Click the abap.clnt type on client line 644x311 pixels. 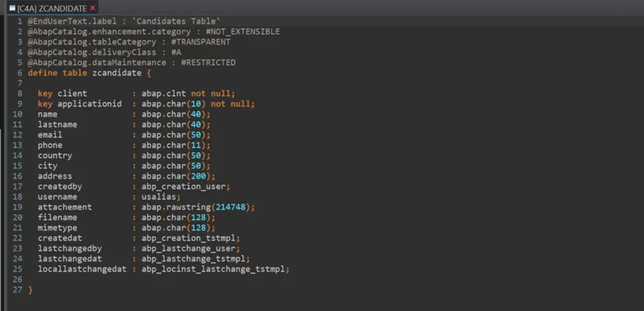coord(164,94)
